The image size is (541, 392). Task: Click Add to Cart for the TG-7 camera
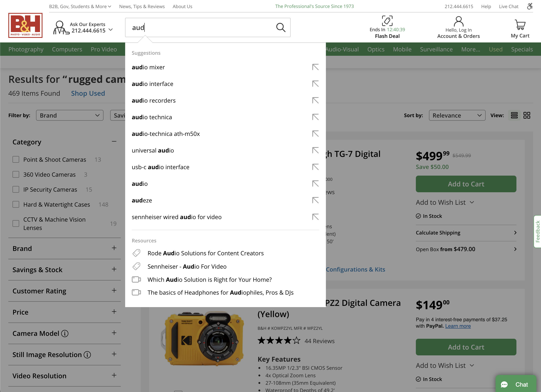(x=466, y=184)
